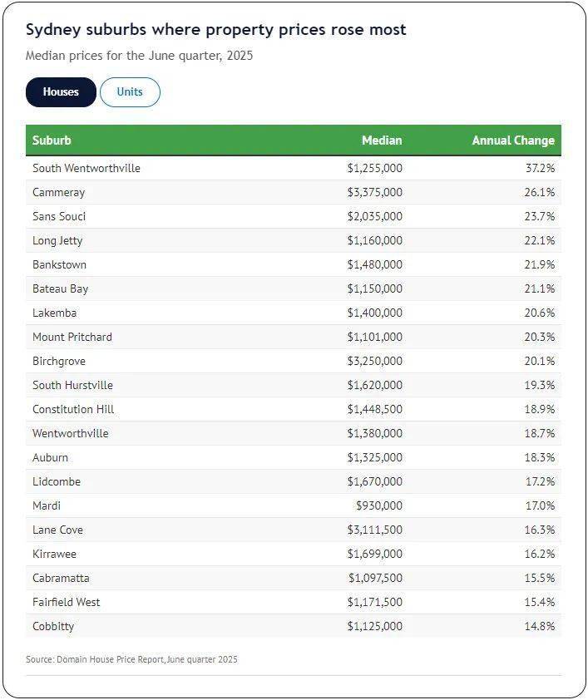The height and width of the screenshot is (700, 588).
Task: Click the Lane Cove suburb name
Action: [x=57, y=530]
